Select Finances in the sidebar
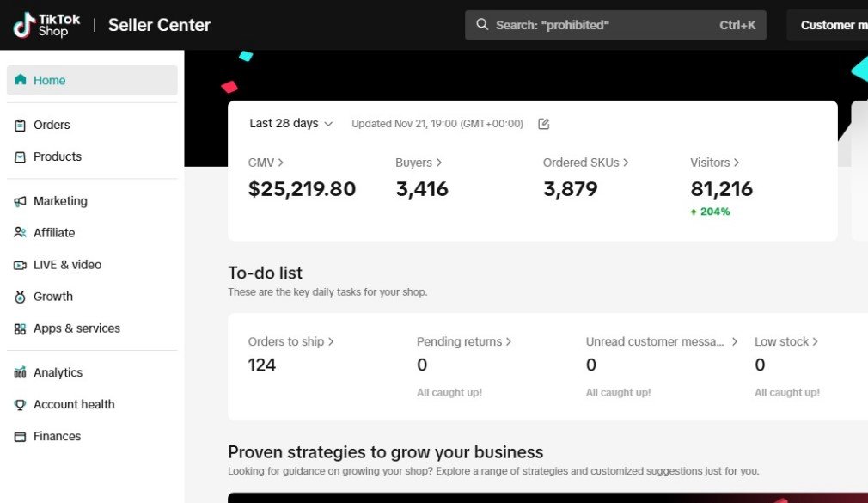 [x=57, y=436]
